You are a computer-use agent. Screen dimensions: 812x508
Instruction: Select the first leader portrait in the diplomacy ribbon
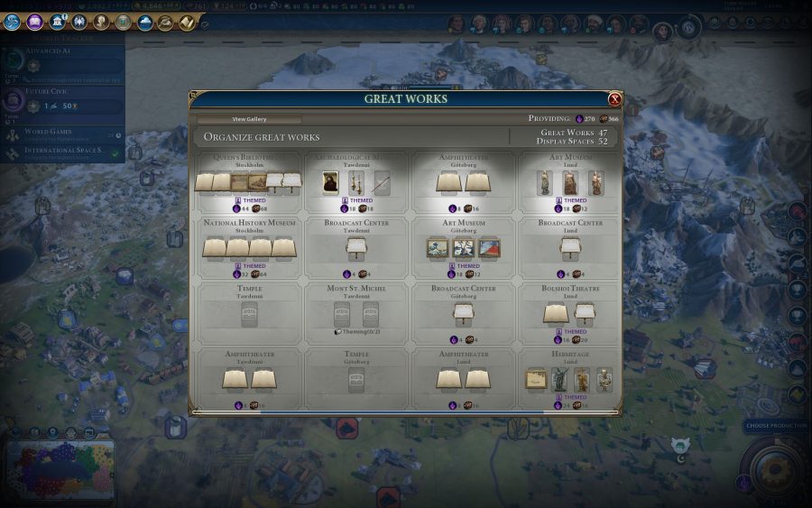pyautogui.click(x=456, y=24)
